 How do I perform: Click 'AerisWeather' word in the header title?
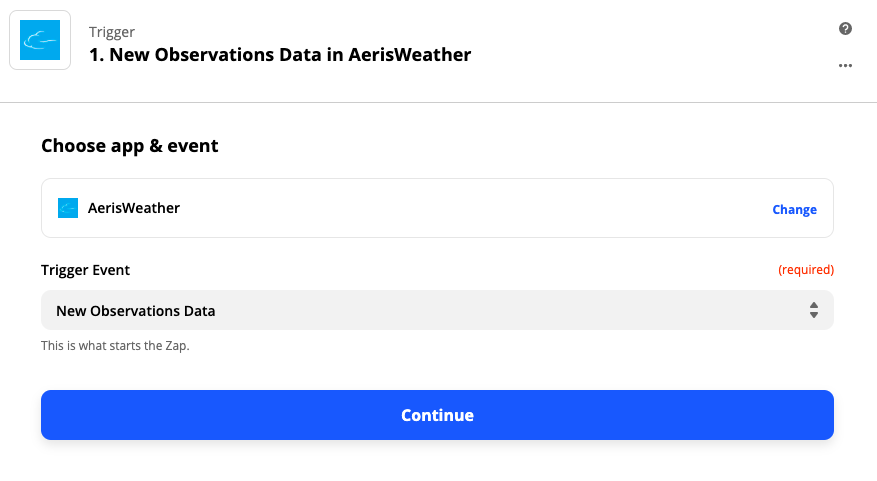click(409, 54)
